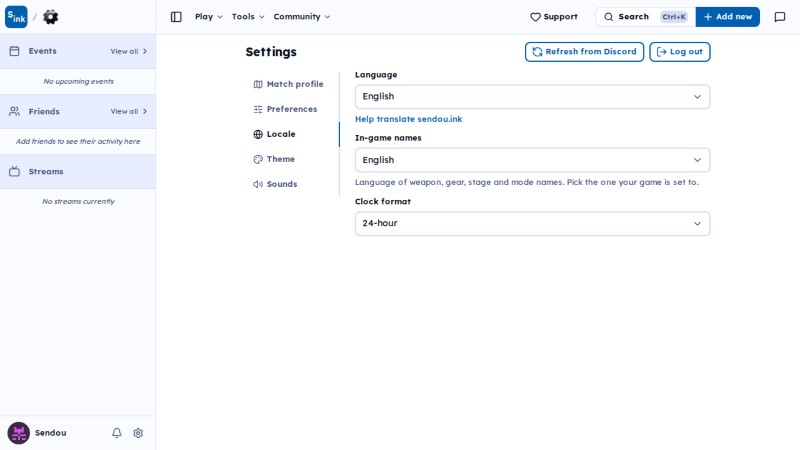Click the 'No streams currently' text
Image resolution: width=800 pixels, height=450 pixels.
(79, 202)
